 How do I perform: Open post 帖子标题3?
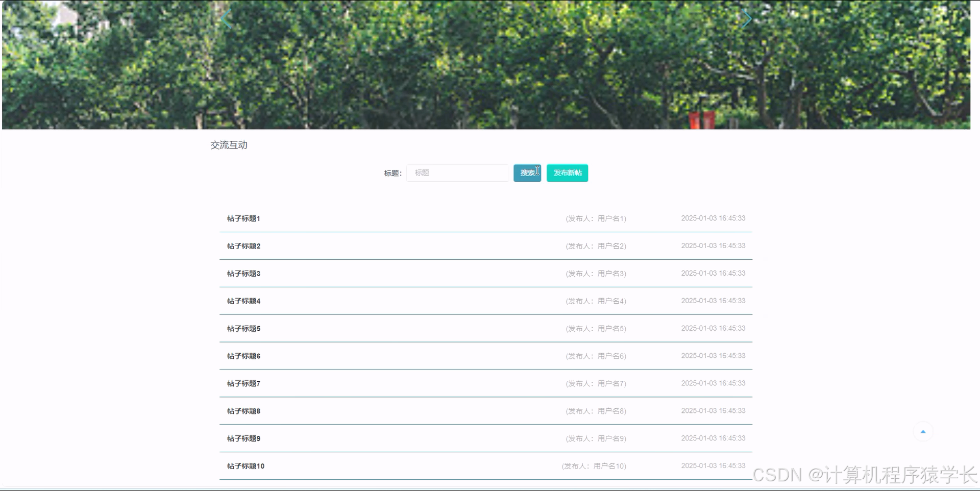click(243, 274)
